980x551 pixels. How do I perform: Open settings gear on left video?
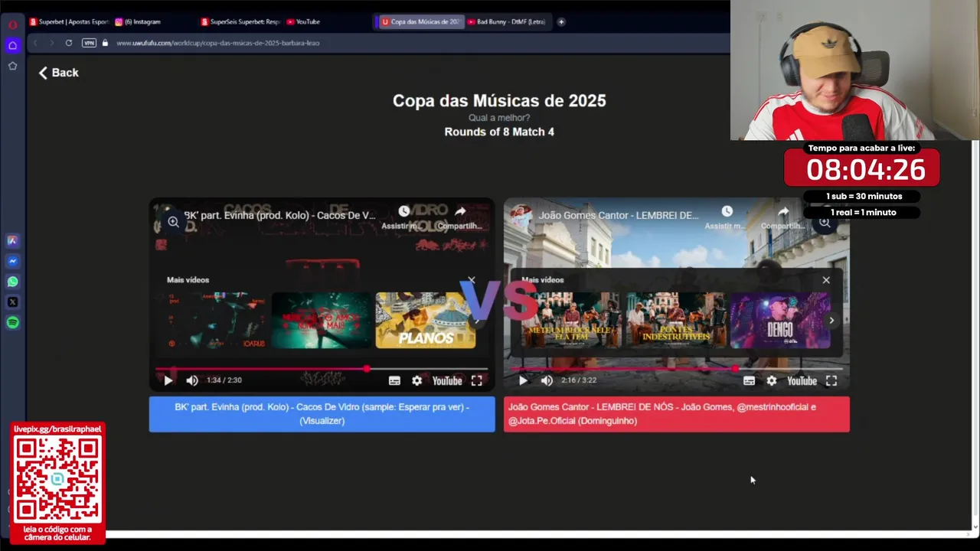pyautogui.click(x=416, y=380)
